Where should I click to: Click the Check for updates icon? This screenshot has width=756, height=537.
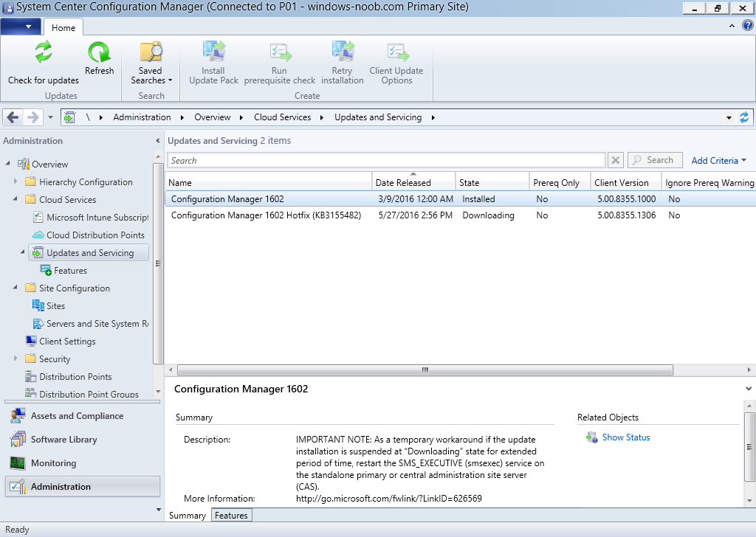(x=44, y=52)
